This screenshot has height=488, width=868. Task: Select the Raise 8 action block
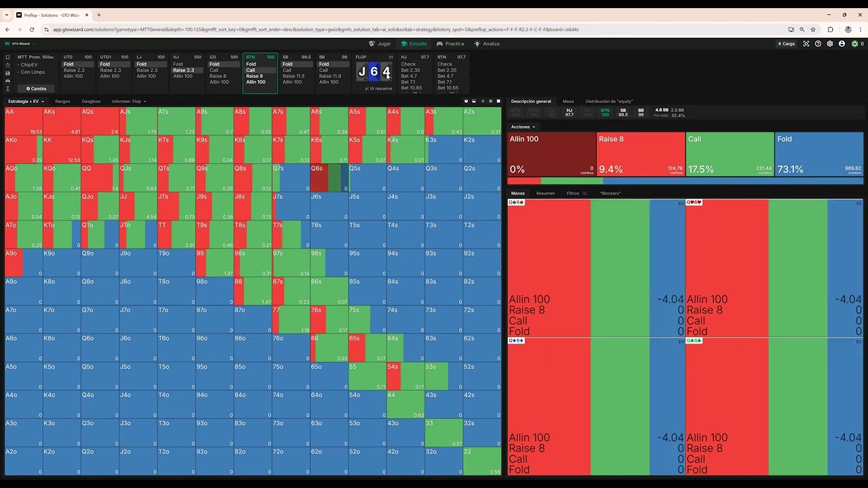[641, 154]
